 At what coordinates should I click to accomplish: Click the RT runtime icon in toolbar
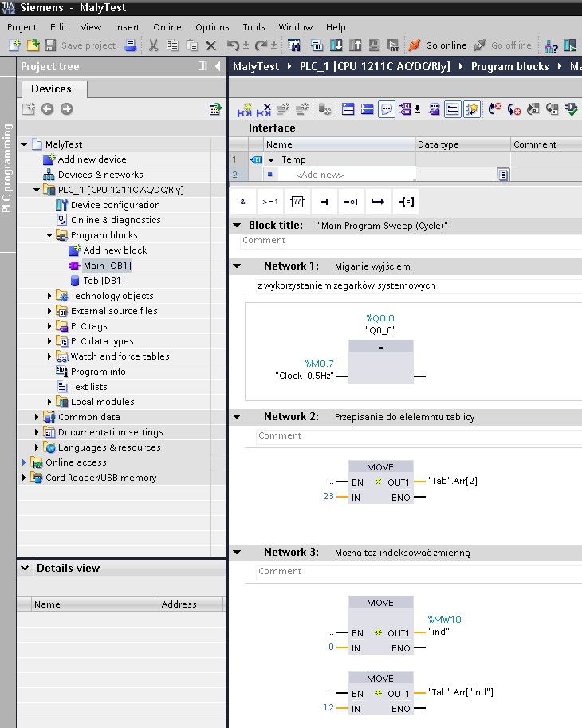(x=393, y=45)
